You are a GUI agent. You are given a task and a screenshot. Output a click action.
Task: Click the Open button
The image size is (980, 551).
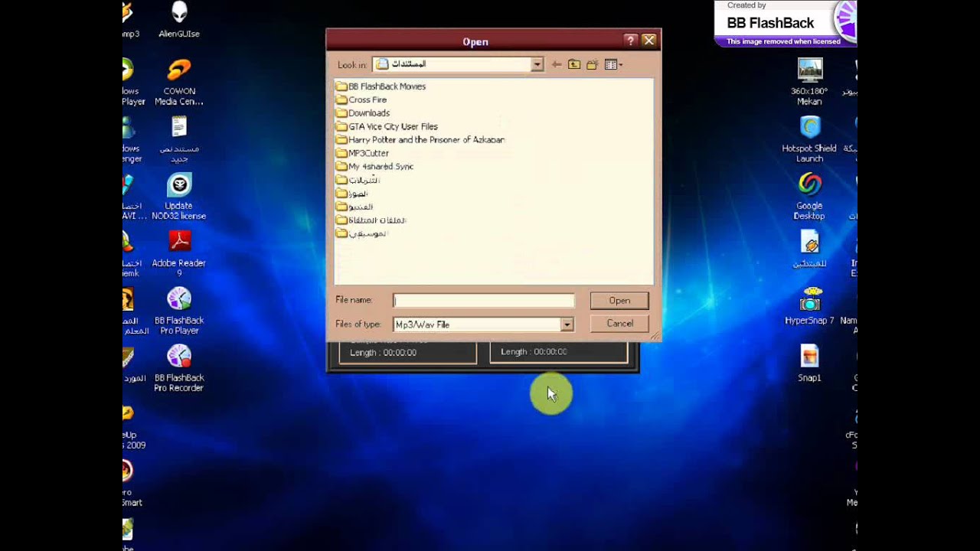click(619, 301)
